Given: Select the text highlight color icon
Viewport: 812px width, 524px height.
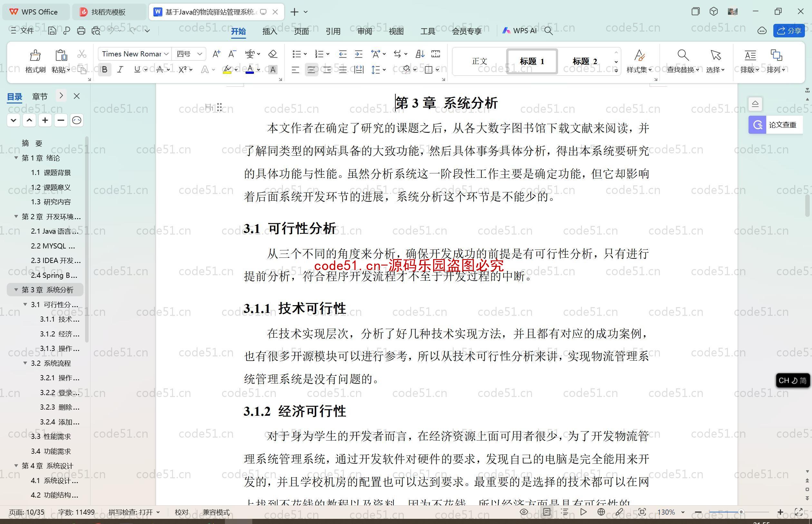Looking at the screenshot, I should [227, 70].
